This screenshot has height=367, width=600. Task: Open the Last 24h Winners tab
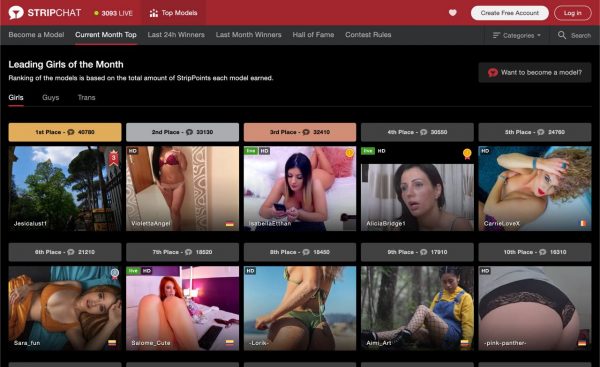click(x=176, y=35)
